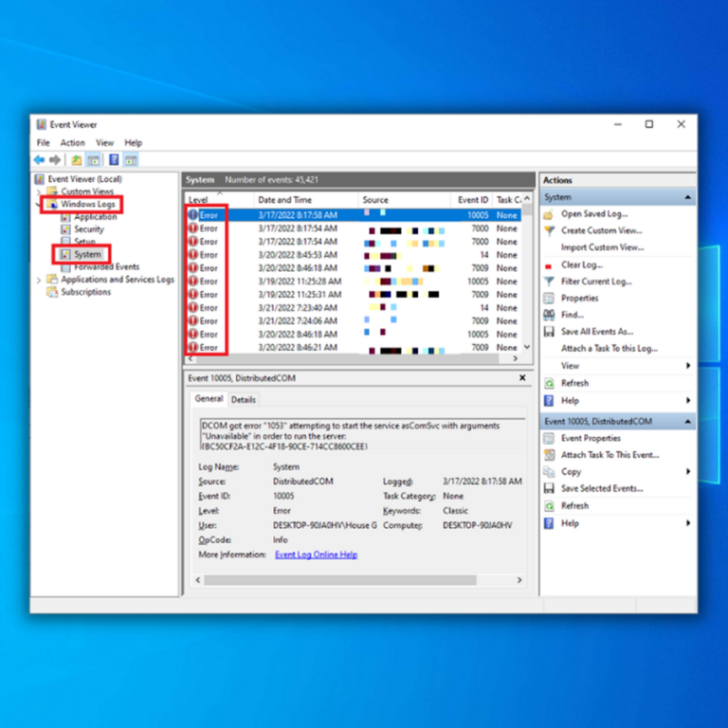Click the Event Viewer app icon in title bar
The width and height of the screenshot is (728, 728).
tap(42, 124)
